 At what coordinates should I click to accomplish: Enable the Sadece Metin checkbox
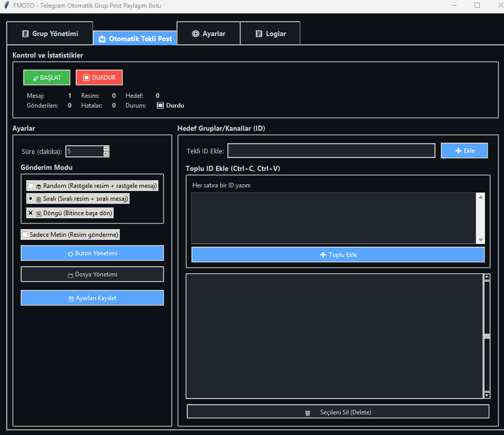pos(25,235)
